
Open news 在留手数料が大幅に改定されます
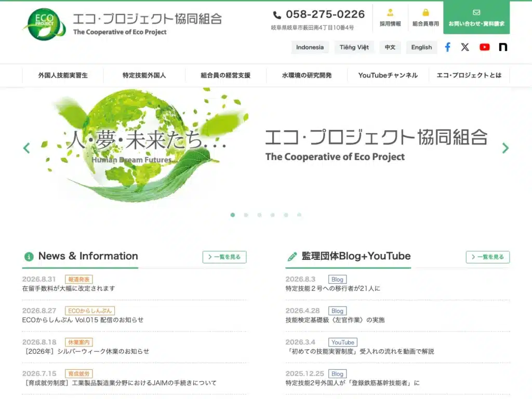click(x=69, y=288)
